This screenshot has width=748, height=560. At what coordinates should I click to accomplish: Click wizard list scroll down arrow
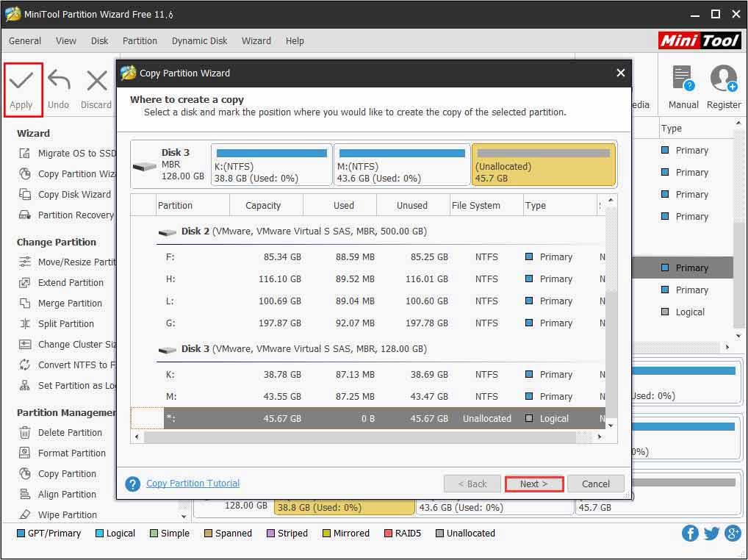tap(611, 425)
